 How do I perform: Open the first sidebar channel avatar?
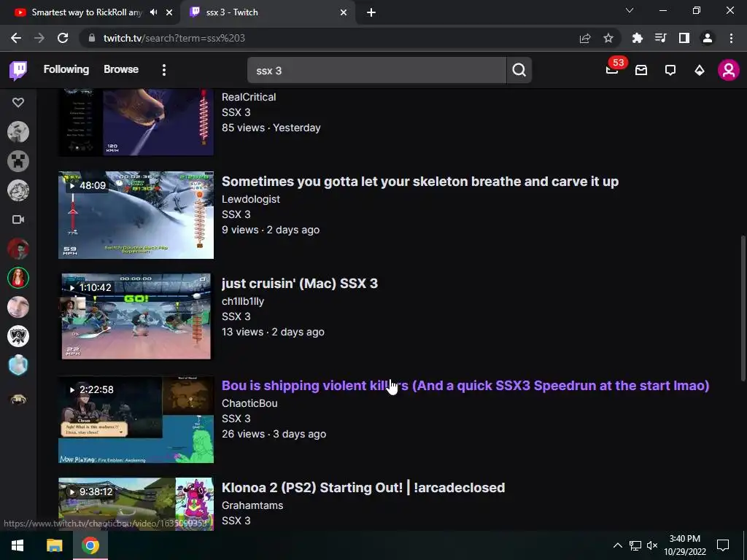pos(18,132)
